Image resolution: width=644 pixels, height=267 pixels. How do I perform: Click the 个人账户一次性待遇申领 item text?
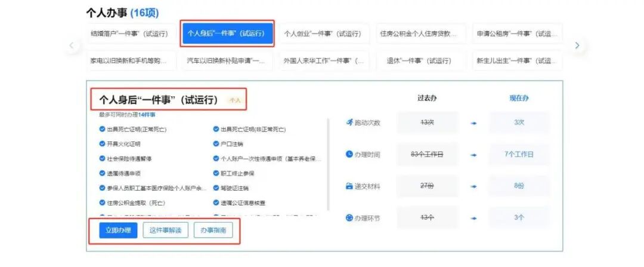[271, 159]
